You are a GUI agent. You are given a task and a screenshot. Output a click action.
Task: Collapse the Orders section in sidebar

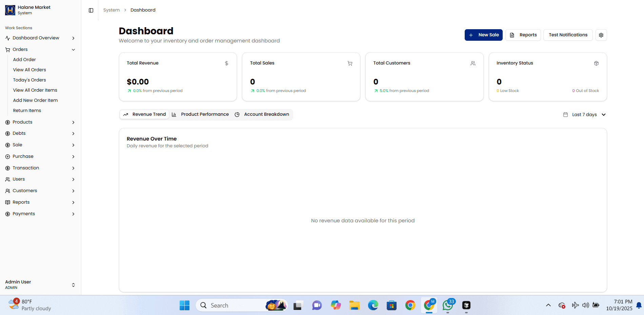coord(73,50)
